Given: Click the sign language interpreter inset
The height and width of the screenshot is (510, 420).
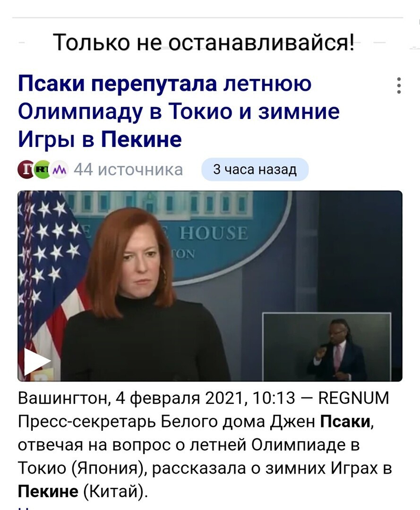Looking at the screenshot, I should 326,347.
